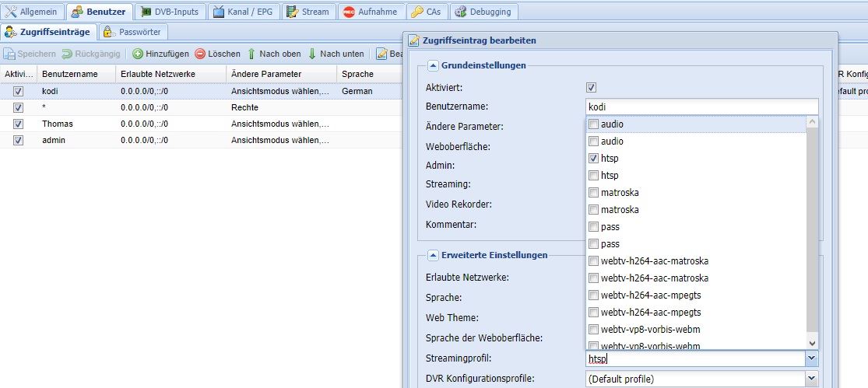Go to the Stream tab
The image size is (868, 388).
308,11
